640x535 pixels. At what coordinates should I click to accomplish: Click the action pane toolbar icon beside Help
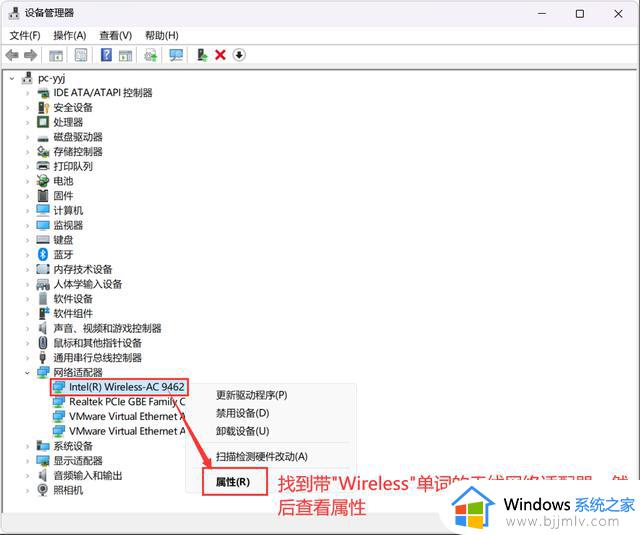point(125,55)
